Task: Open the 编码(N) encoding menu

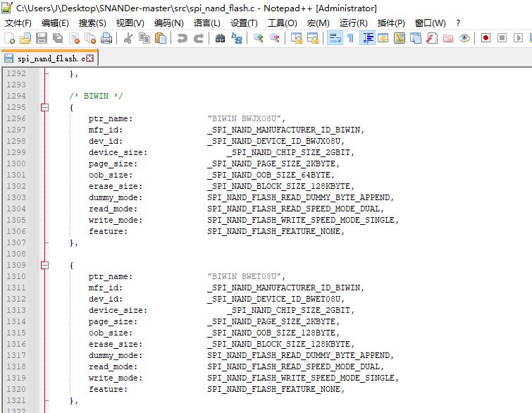Action: [168, 23]
